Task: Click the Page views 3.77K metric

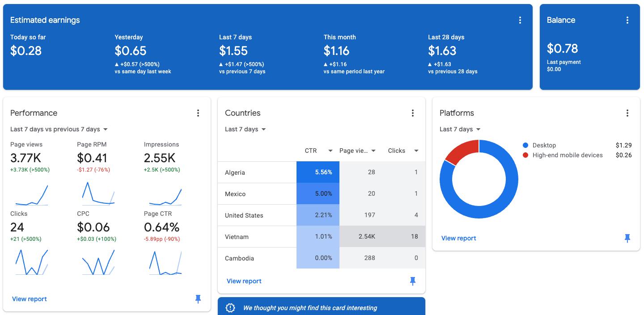Action: coord(25,158)
